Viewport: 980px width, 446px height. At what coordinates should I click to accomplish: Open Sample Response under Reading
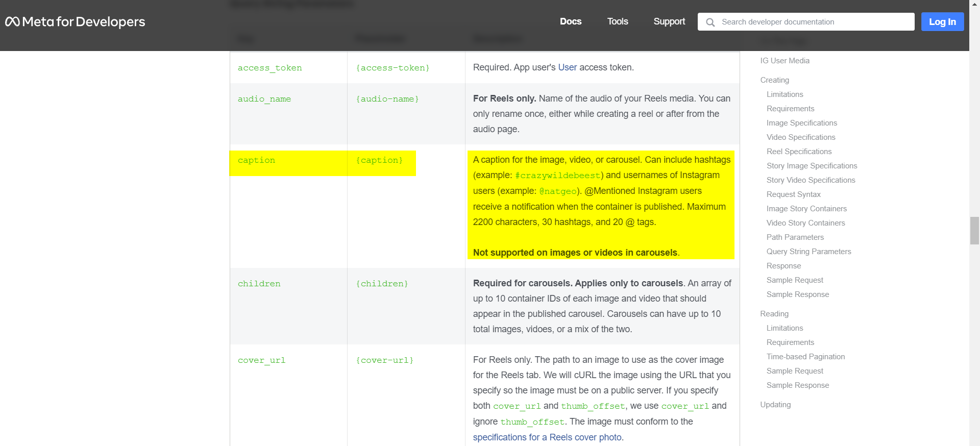797,385
